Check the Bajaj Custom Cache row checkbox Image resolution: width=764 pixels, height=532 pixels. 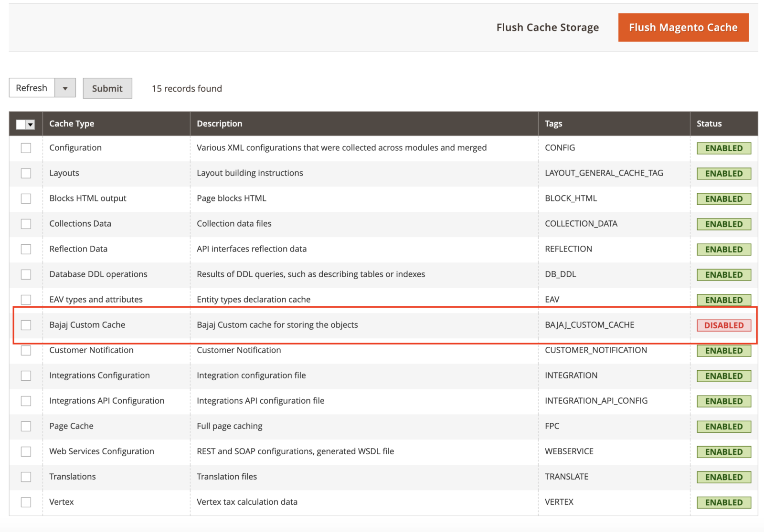click(26, 325)
